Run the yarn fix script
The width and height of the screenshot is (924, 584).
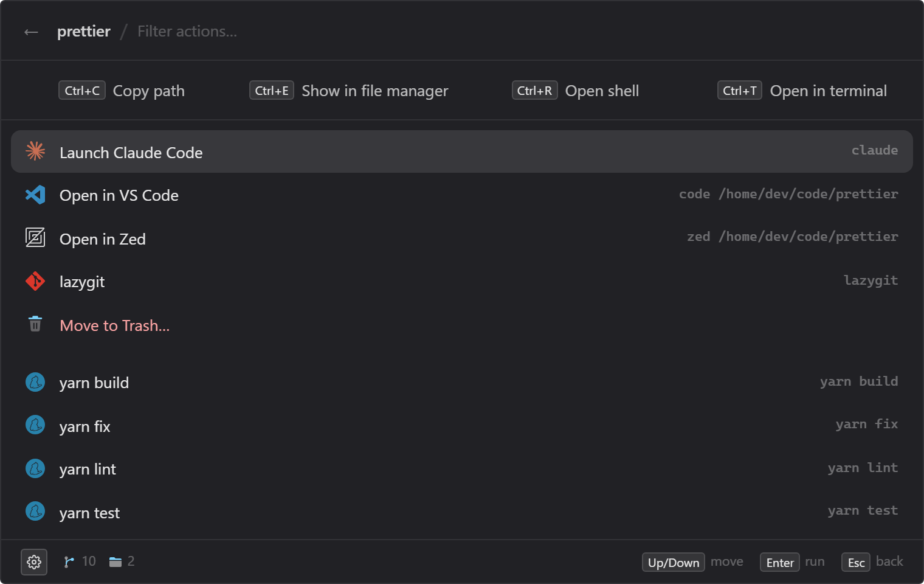tap(462, 425)
